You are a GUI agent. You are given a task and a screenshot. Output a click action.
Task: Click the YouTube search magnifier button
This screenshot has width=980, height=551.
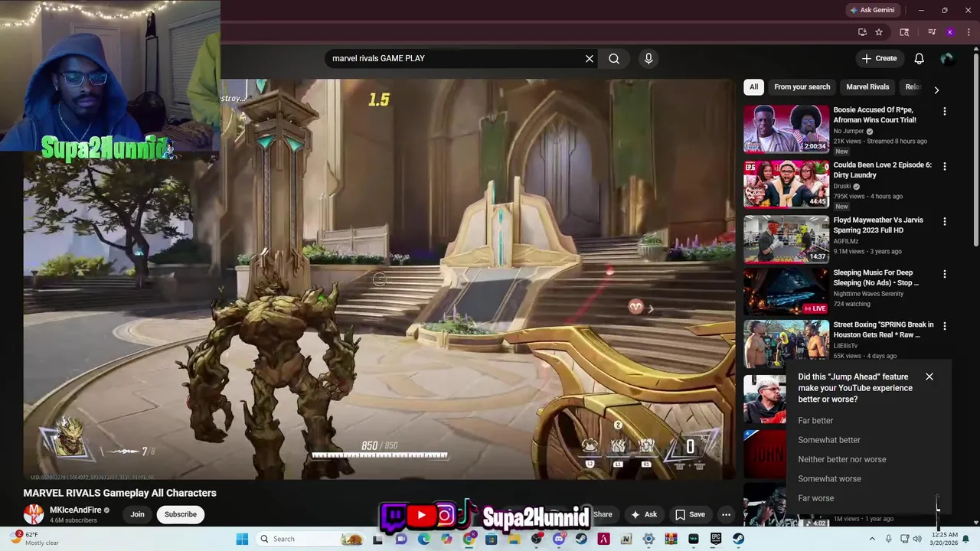614,59
